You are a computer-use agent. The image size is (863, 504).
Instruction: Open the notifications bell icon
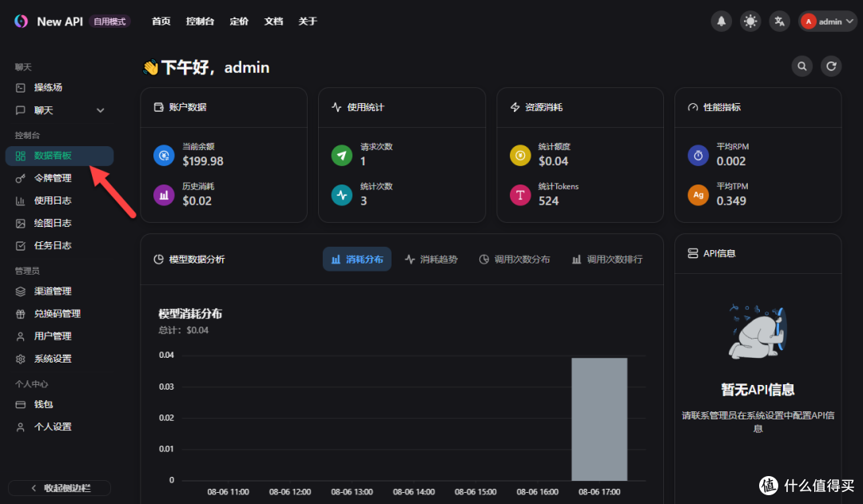(721, 22)
